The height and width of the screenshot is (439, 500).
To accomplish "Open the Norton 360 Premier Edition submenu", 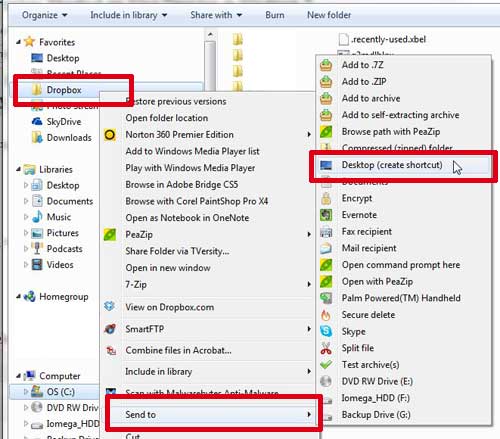I will point(208,135).
